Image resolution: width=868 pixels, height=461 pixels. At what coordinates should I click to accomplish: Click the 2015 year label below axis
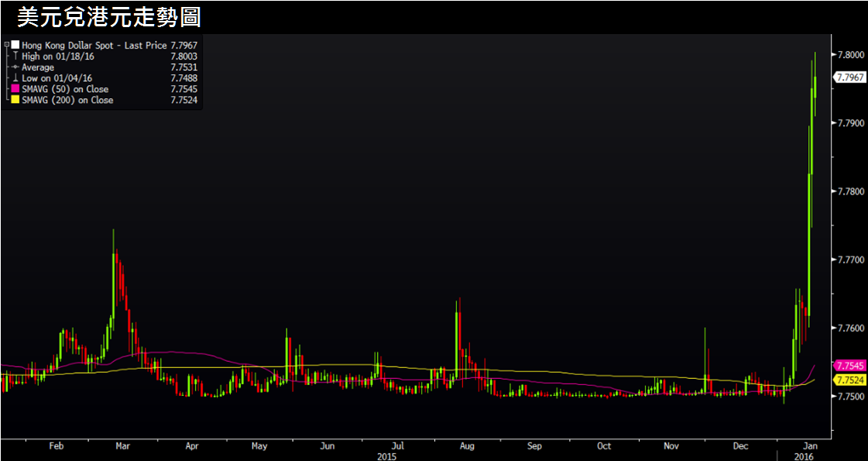coord(386,456)
